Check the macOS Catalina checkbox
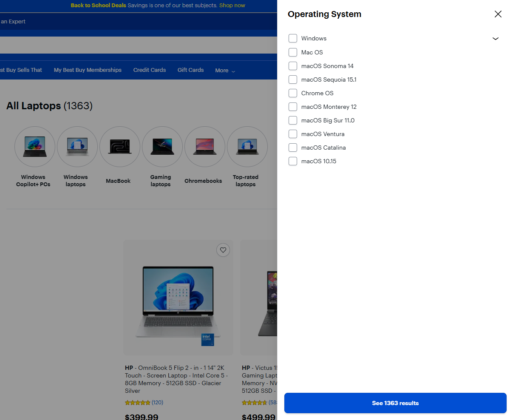This screenshot has width=513, height=420. 293,148
